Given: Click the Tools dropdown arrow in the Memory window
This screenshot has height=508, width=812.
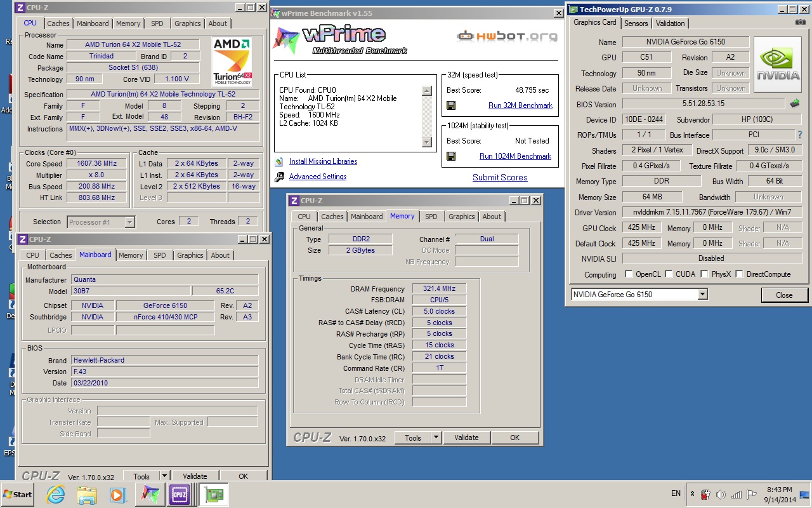Looking at the screenshot, I should [435, 438].
